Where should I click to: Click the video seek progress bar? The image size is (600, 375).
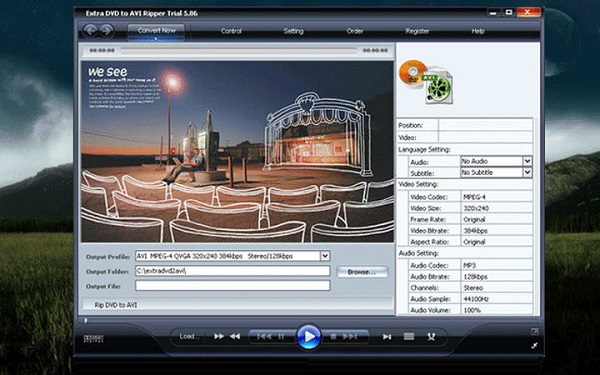[x=239, y=50]
